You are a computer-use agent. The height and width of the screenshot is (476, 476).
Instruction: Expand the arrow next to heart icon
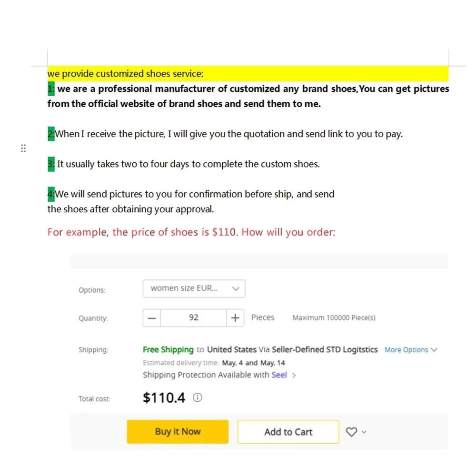[364, 432]
